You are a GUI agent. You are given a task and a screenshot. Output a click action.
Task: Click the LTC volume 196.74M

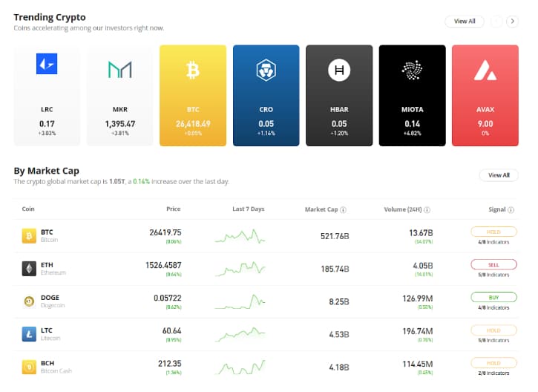pos(418,331)
